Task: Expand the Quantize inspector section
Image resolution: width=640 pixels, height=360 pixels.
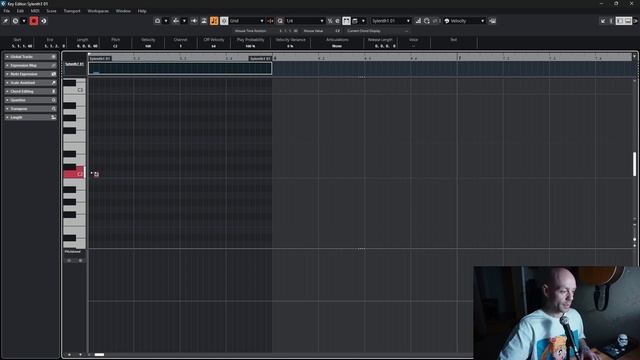Action: pos(31,100)
